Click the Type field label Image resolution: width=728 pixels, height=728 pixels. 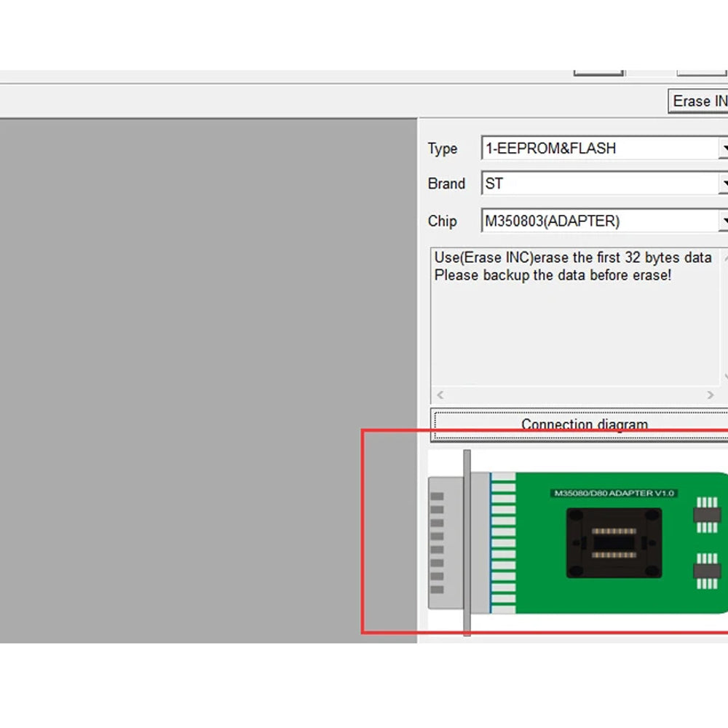point(443,149)
